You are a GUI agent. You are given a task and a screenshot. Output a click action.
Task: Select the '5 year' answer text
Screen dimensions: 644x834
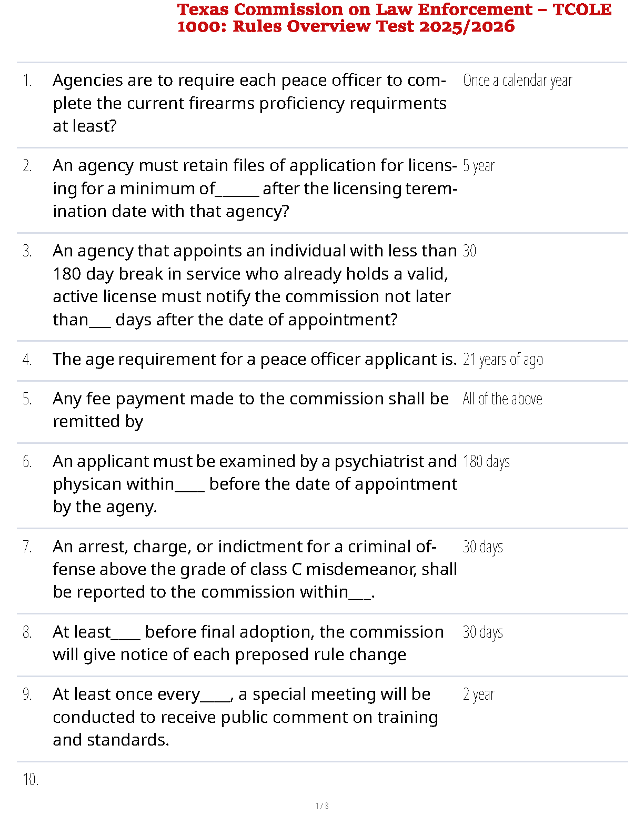coord(479,166)
